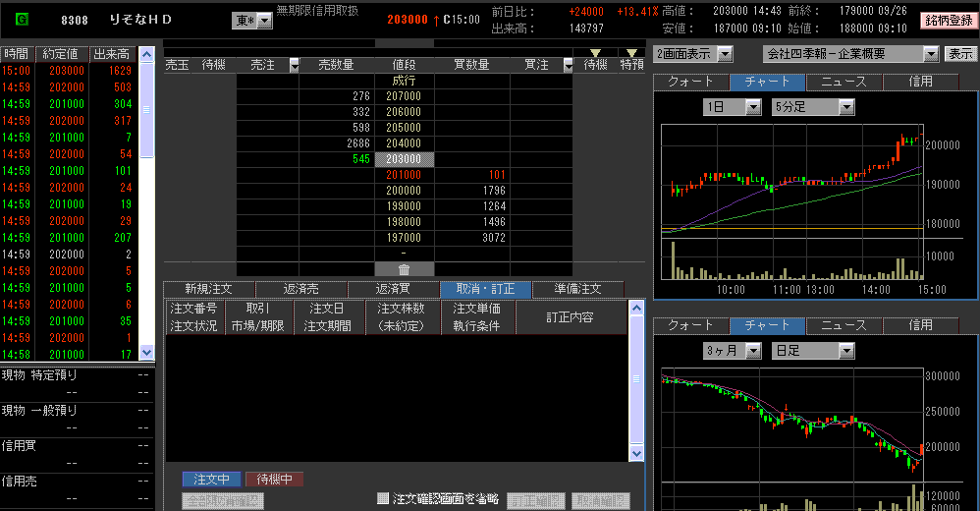The image size is (980, 511).
Task: Select the 203000 price cell in order book
Action: pos(404,159)
